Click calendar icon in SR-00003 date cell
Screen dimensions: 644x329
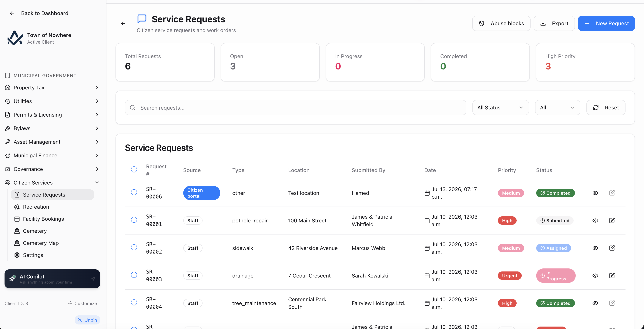(x=427, y=276)
